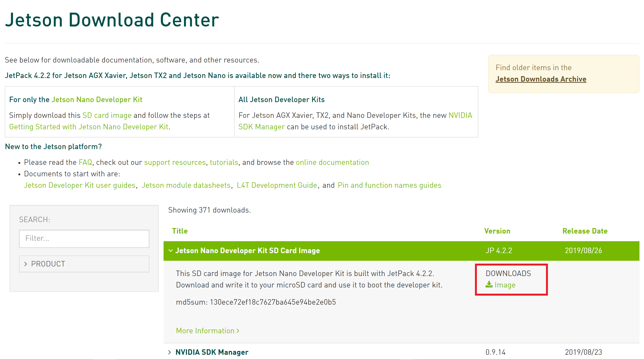
Task: Click the download icon next to Image
Action: click(x=489, y=284)
